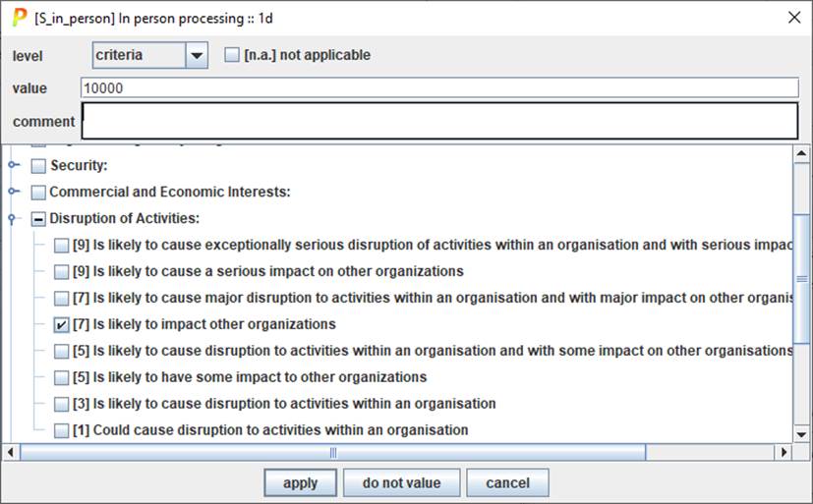The width and height of the screenshot is (813, 504).
Task: Click the PILAR app icon in the title bar
Action: (x=19, y=17)
